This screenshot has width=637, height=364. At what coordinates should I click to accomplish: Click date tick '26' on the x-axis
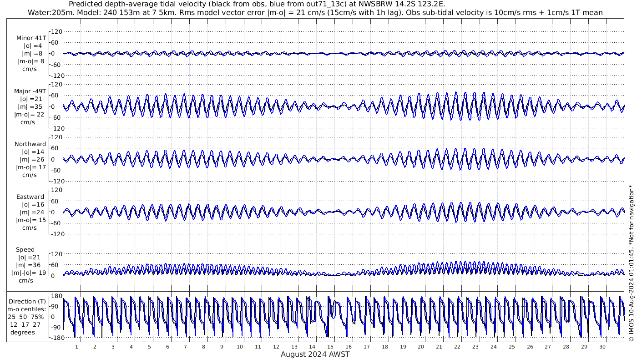pos(530,347)
